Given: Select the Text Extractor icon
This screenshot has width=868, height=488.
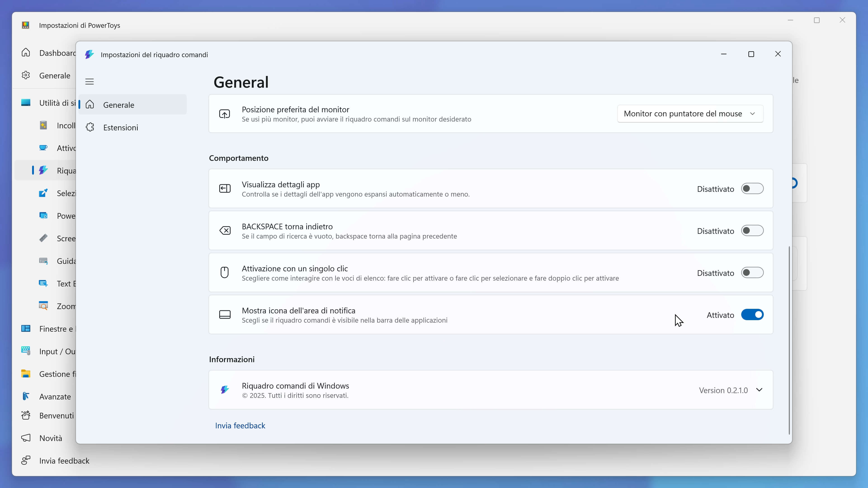Looking at the screenshot, I should pos(43,283).
